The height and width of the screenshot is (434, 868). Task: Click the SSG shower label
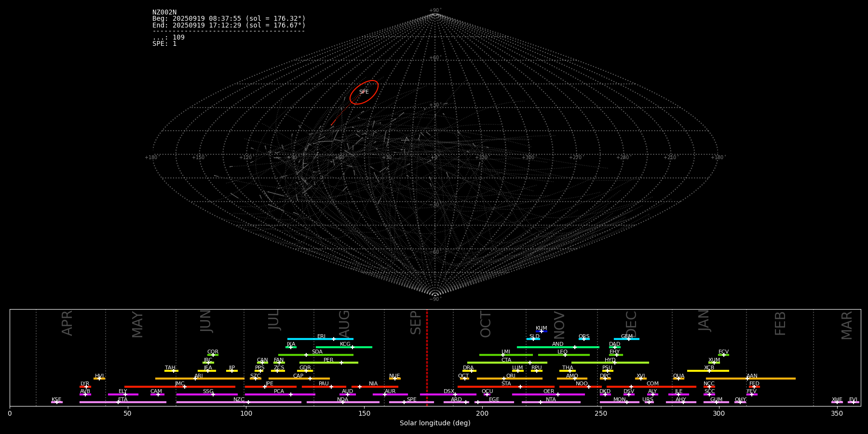(208, 392)
